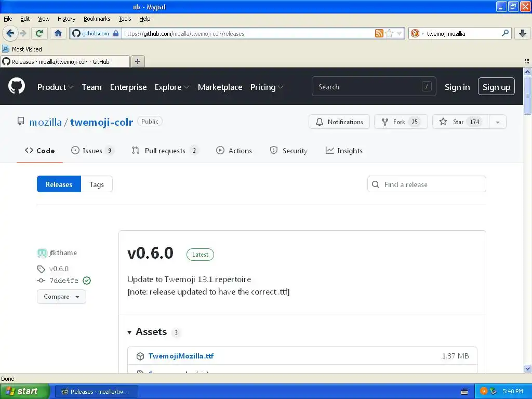
Task: Select the Code tab
Action: click(39, 151)
